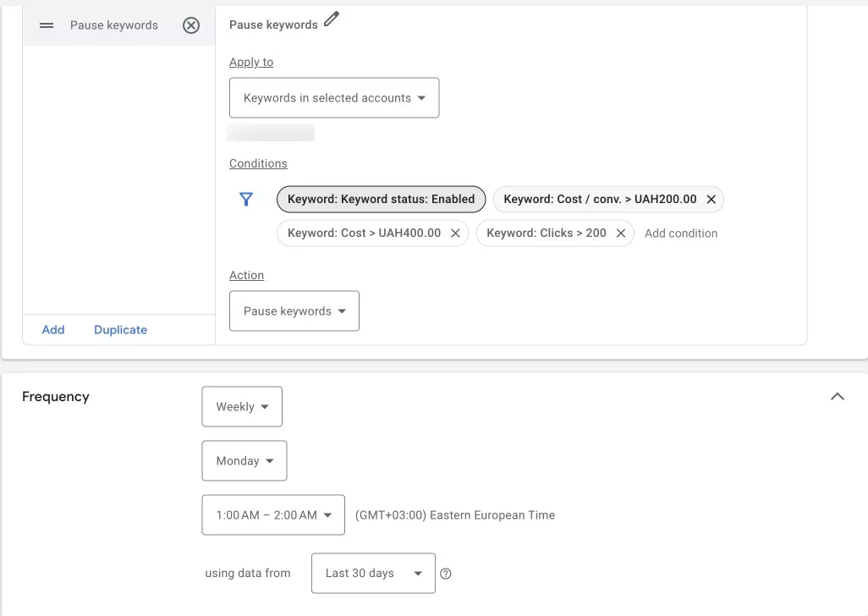Image resolution: width=868 pixels, height=616 pixels.
Task: Click the pencil icon to rename rule
Action: click(331, 19)
